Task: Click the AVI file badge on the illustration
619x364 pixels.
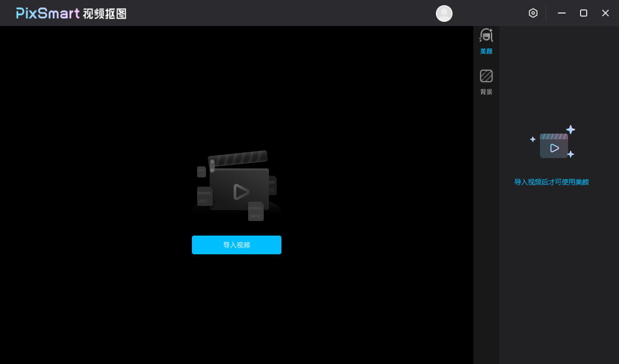Action: [x=204, y=197]
